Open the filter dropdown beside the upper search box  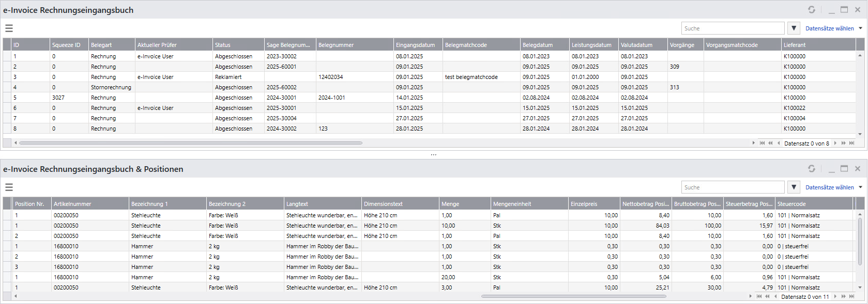pyautogui.click(x=794, y=28)
